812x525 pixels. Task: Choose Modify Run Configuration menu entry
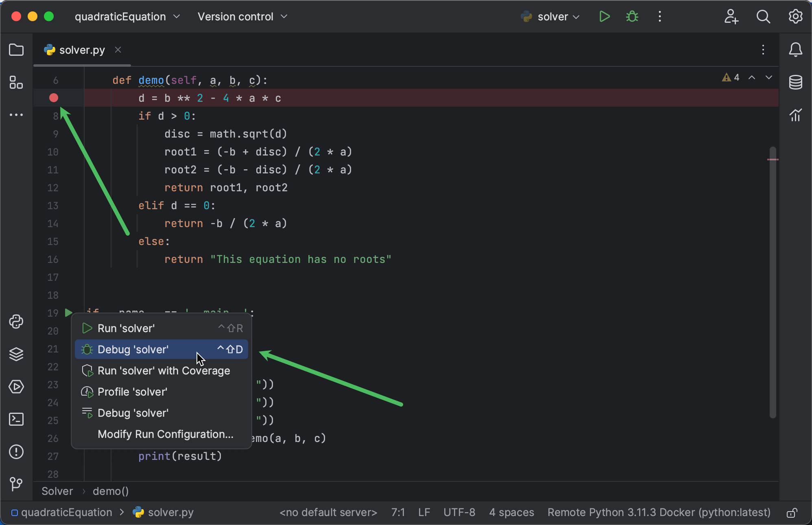pyautogui.click(x=165, y=434)
